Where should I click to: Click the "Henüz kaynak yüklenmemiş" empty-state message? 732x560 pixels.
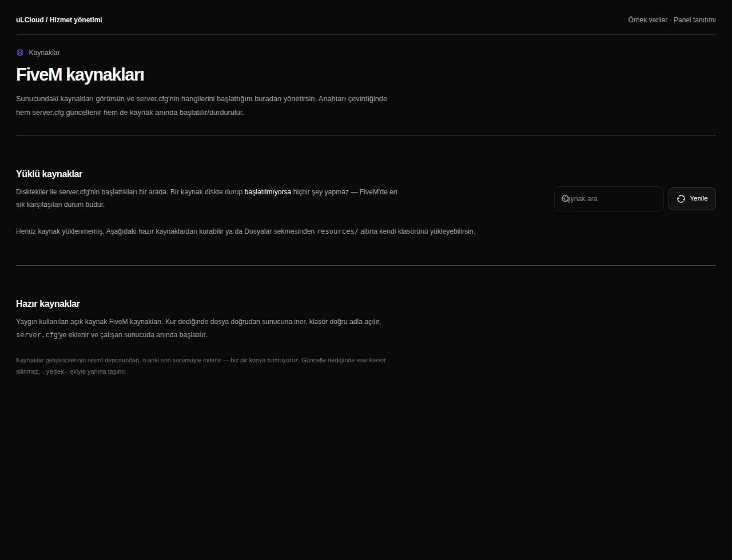click(x=245, y=231)
